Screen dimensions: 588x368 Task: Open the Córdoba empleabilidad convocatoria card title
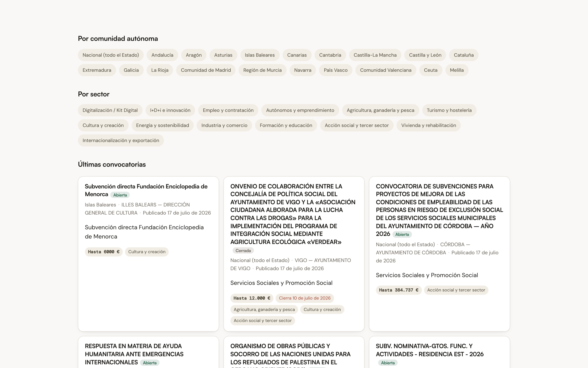(x=439, y=210)
